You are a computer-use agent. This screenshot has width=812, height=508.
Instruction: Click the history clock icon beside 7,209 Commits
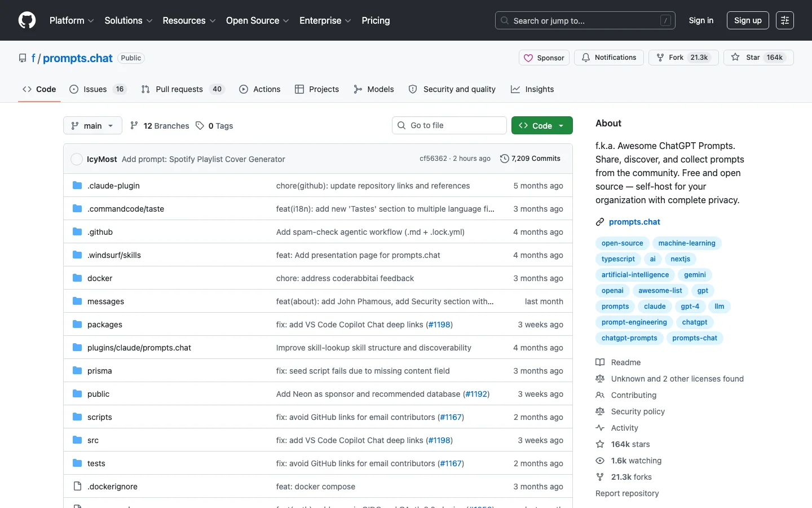(505, 159)
